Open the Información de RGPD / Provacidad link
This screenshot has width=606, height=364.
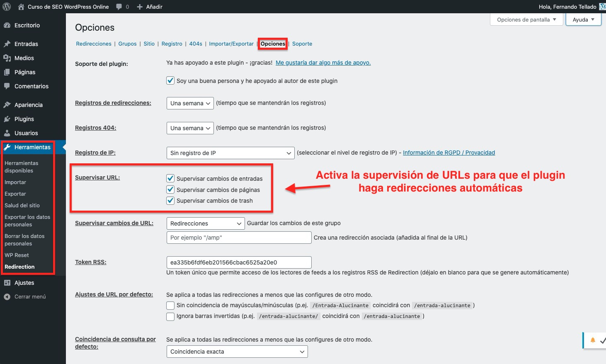coord(449,153)
